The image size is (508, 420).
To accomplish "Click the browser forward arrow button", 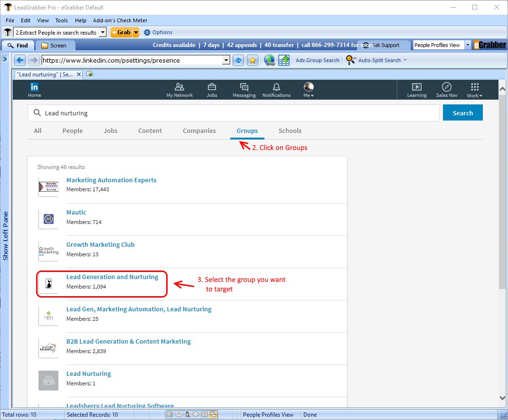I will [34, 60].
